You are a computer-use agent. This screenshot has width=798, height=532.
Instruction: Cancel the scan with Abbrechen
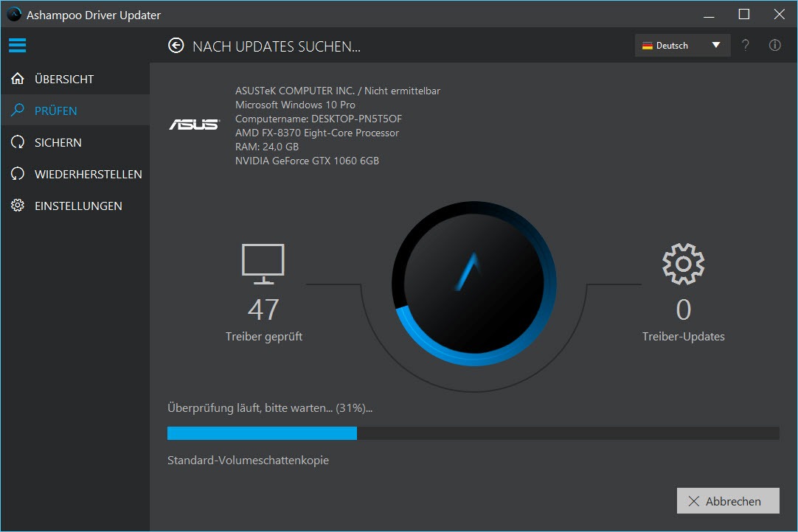[x=728, y=501]
